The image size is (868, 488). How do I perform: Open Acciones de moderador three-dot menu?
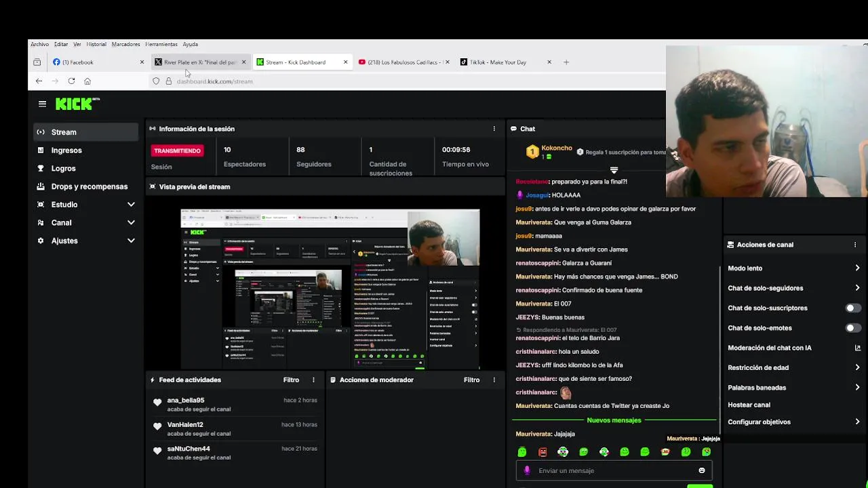(x=494, y=380)
